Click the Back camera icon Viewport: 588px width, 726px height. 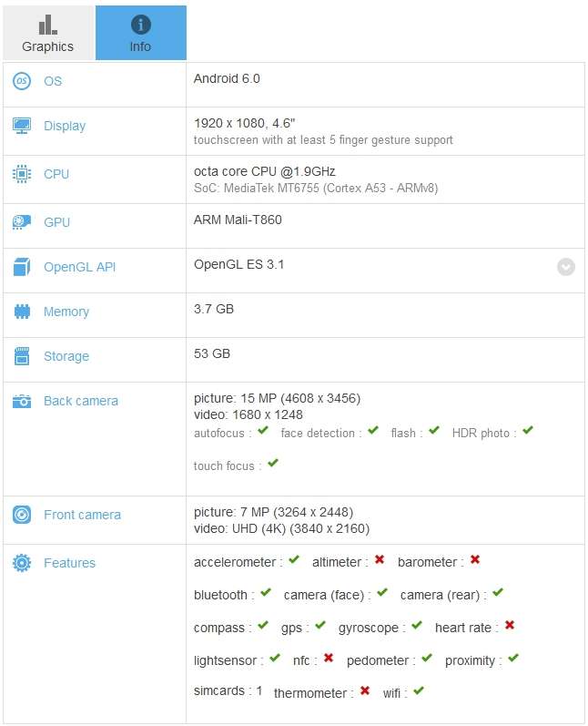[22, 401]
